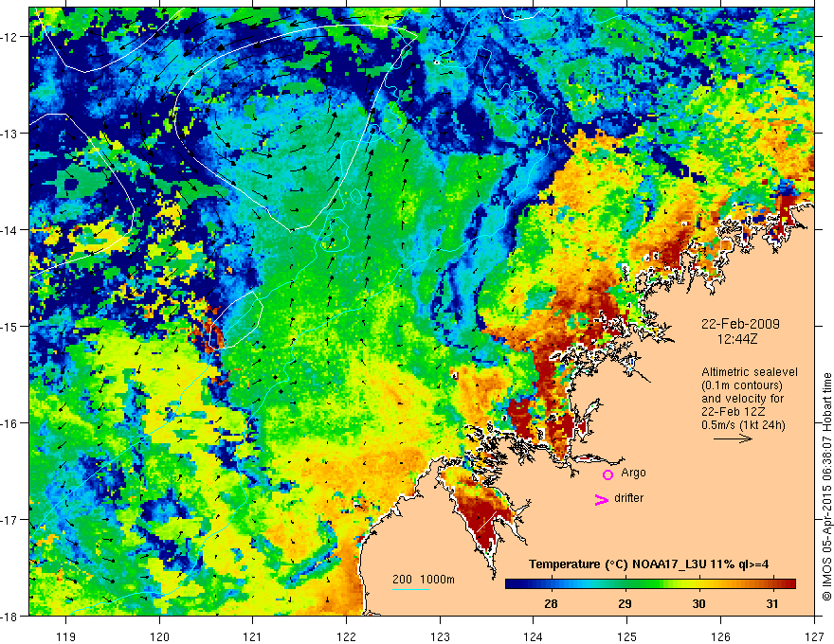The height and width of the screenshot is (644, 834).
Task: Click the magenta drifter legend marker
Action: [x=602, y=499]
